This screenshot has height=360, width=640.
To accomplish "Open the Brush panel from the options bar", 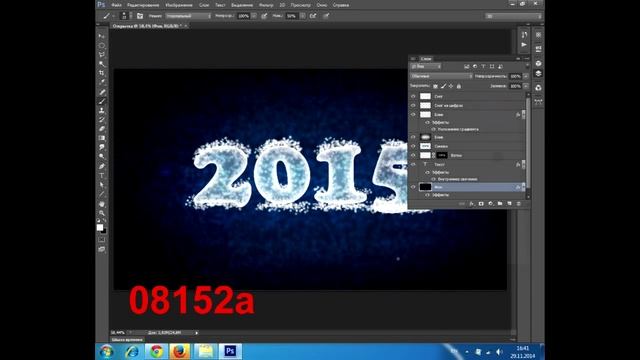I will pyautogui.click(x=140, y=16).
